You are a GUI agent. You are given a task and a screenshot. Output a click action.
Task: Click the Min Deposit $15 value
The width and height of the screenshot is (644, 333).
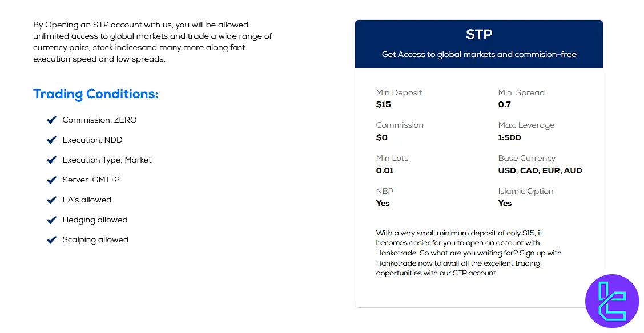click(x=383, y=104)
